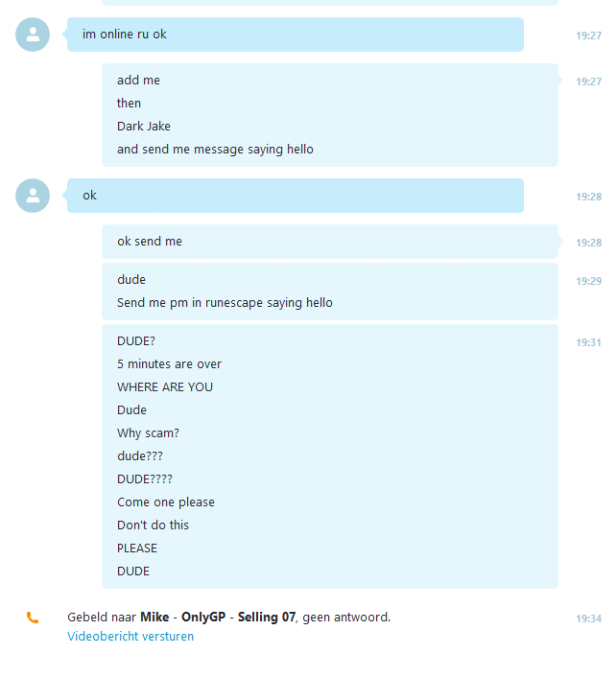Click the orange missed call phone icon
This screenshot has height=677, width=616.
33,618
